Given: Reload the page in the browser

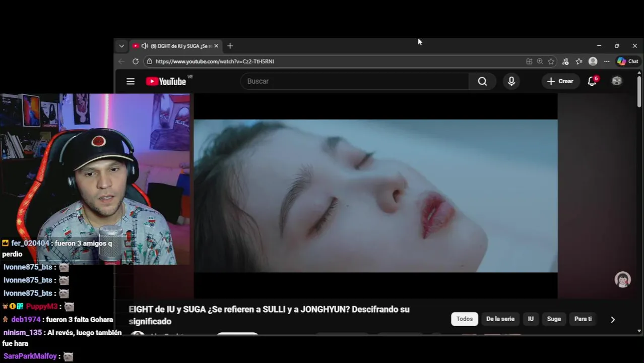Looking at the screenshot, I should tap(136, 62).
